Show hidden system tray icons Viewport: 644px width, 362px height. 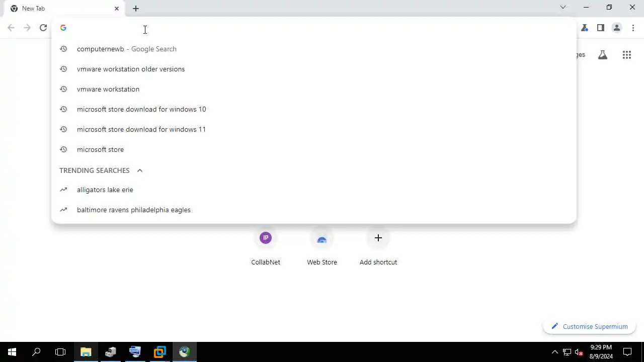555,352
